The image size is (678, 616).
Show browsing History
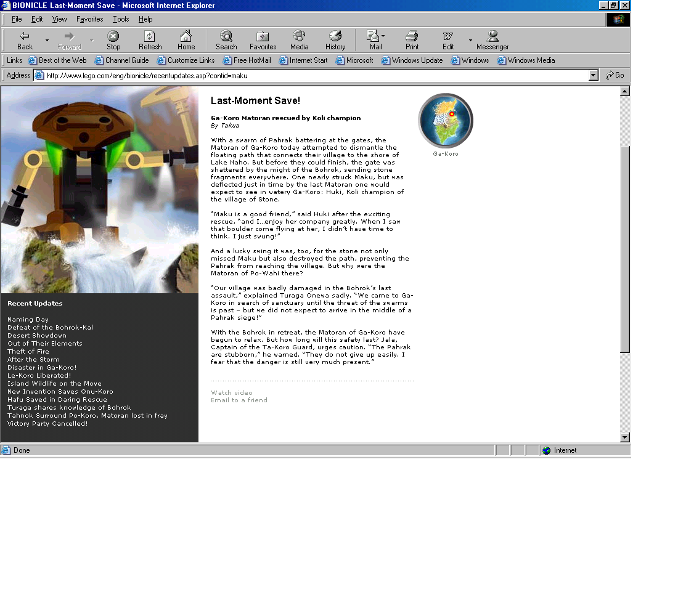335,41
